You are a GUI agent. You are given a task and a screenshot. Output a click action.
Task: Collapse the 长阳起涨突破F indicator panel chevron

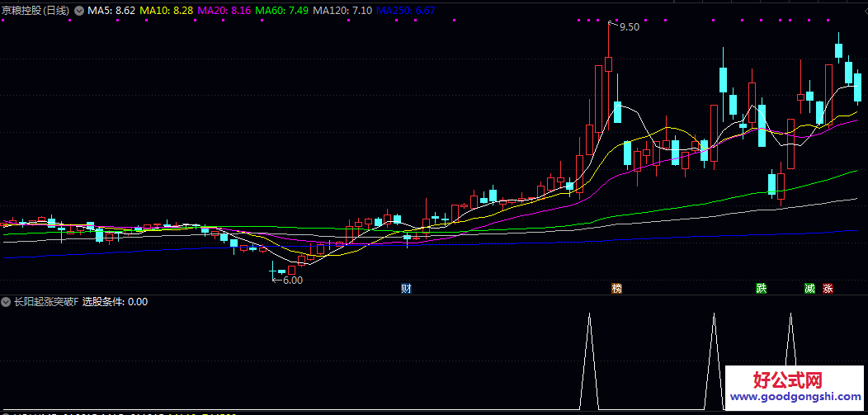click(6, 302)
